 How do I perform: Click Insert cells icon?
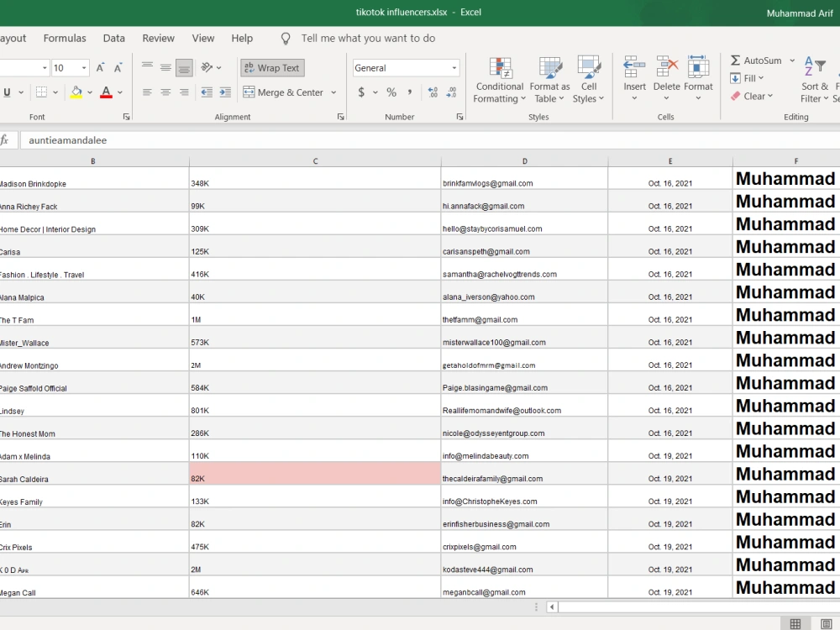(634, 67)
